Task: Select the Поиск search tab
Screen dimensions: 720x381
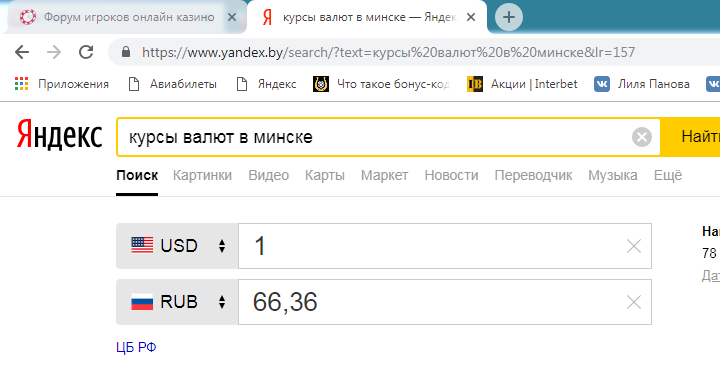Action: tap(137, 175)
